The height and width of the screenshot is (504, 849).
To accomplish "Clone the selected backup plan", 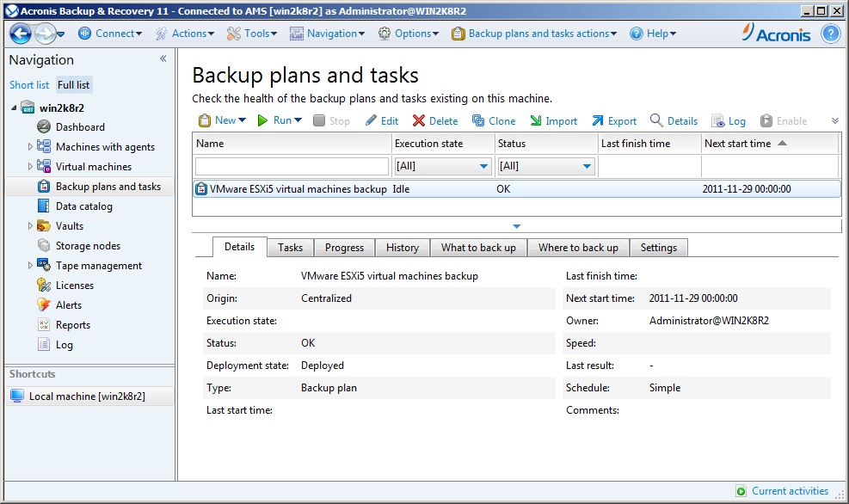I will [x=494, y=121].
